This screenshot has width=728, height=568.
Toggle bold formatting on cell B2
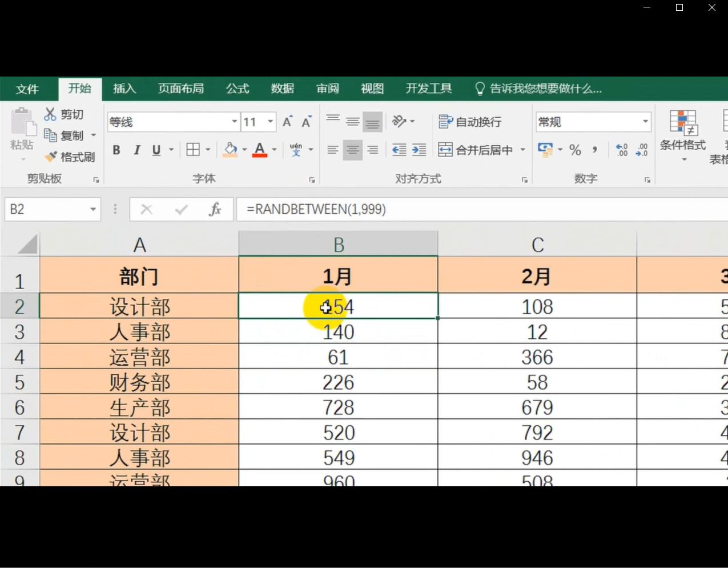point(116,150)
